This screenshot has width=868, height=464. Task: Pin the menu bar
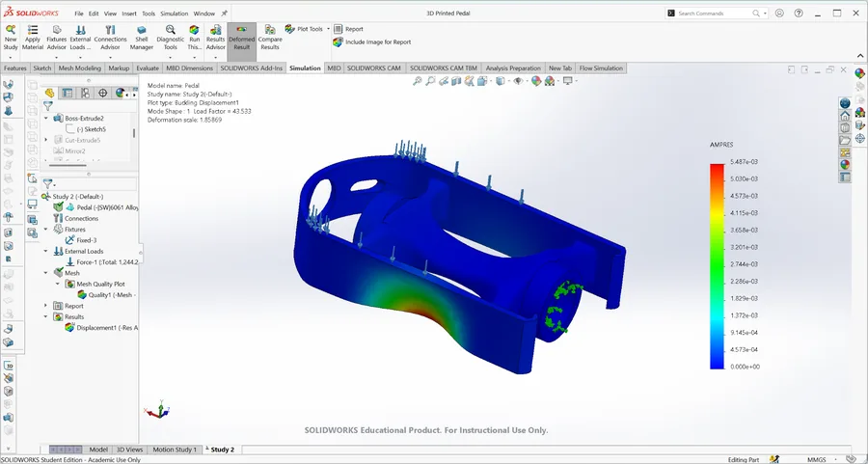tap(224, 14)
